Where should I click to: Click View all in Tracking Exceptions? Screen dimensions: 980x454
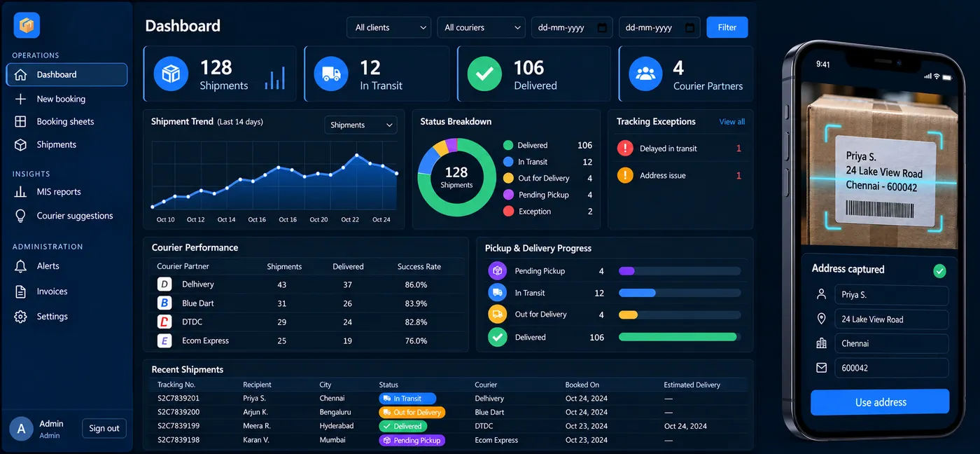pos(731,122)
